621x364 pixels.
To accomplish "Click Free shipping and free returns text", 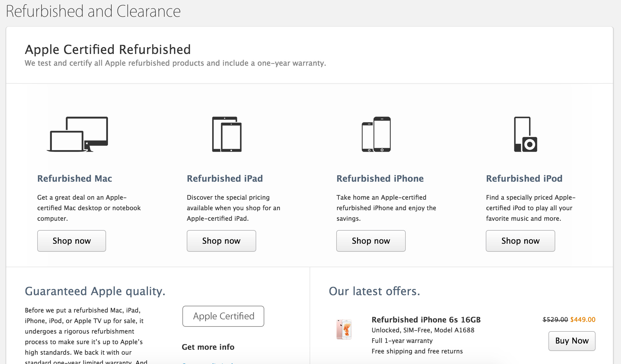I will click(417, 351).
